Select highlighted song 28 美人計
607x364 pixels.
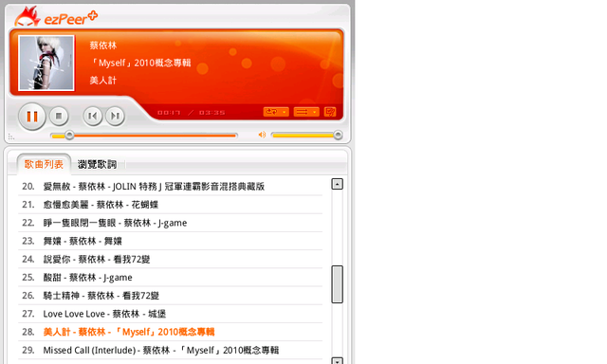[171, 332]
